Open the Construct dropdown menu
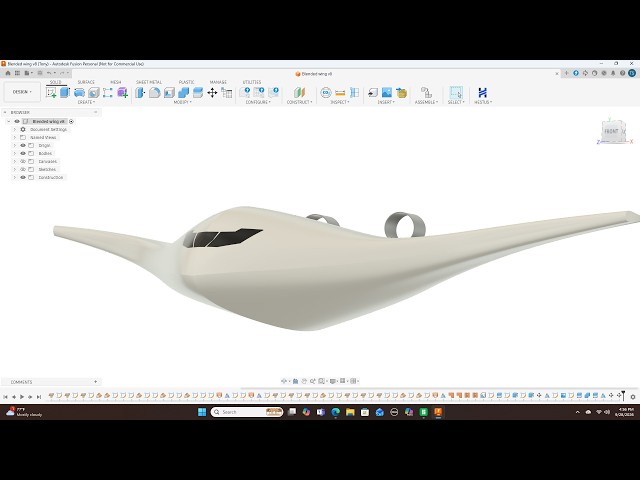640x480 pixels. point(299,102)
